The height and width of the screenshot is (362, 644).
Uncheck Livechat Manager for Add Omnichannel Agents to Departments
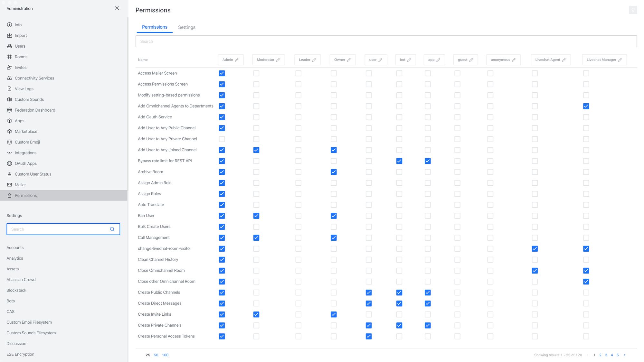586,106
